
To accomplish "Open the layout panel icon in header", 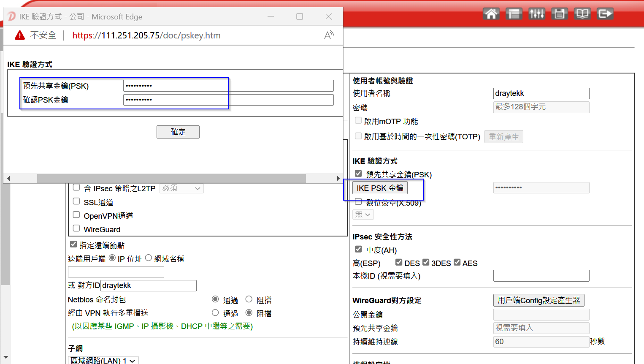I will [514, 14].
